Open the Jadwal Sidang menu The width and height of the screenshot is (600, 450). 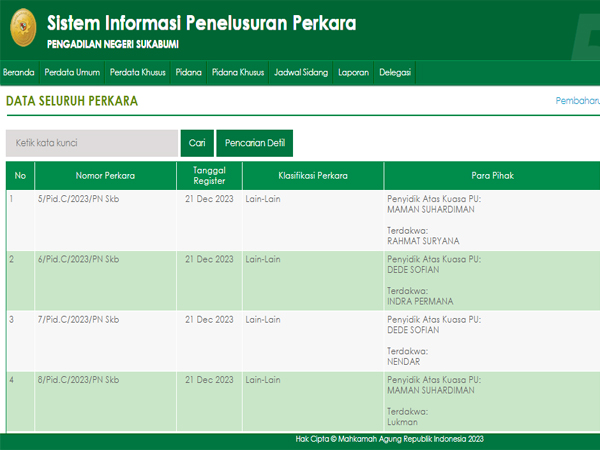301,72
